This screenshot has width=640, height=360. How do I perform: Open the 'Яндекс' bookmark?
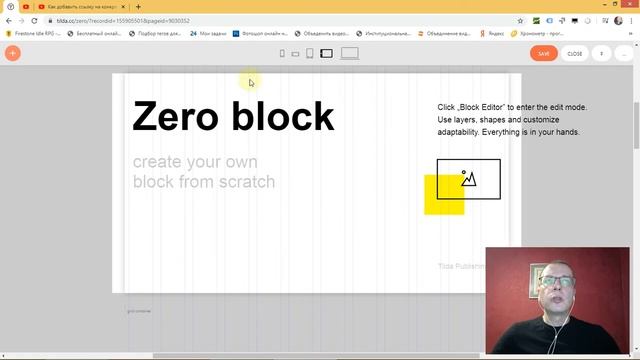click(492, 33)
